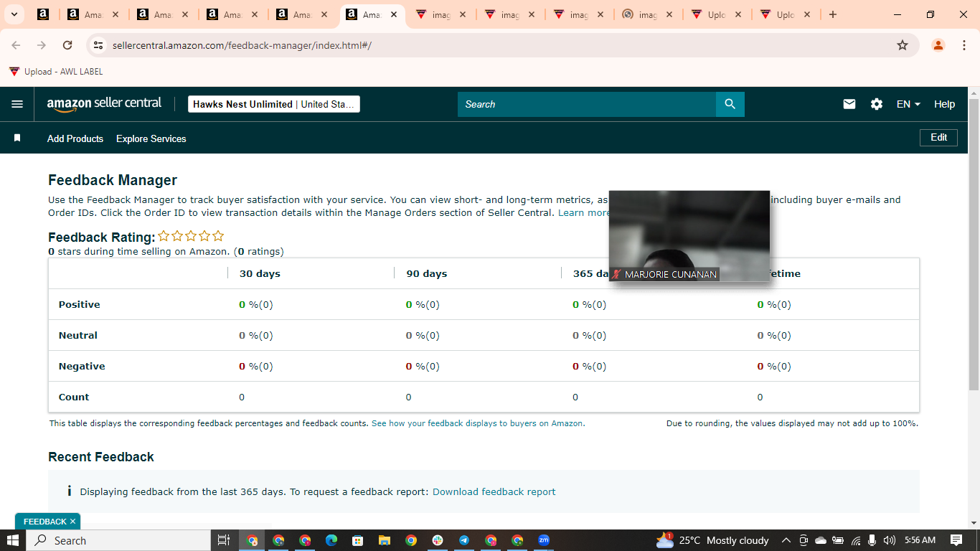Click Explore Services in the navigation bar
The height and width of the screenshot is (551, 980).
(x=151, y=138)
